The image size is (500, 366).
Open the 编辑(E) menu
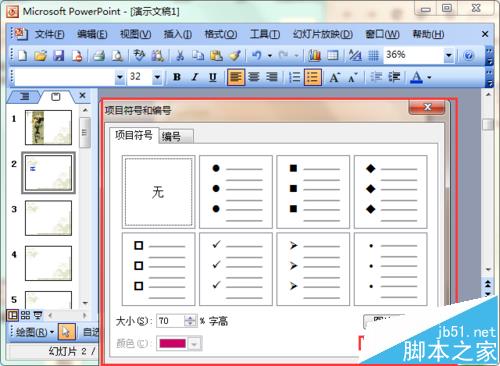point(92,34)
